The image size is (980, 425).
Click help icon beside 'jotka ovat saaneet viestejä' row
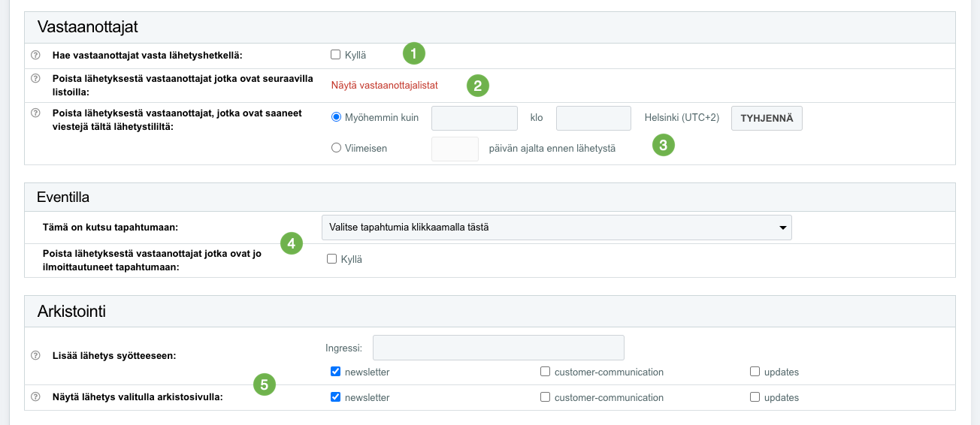pos(35,113)
